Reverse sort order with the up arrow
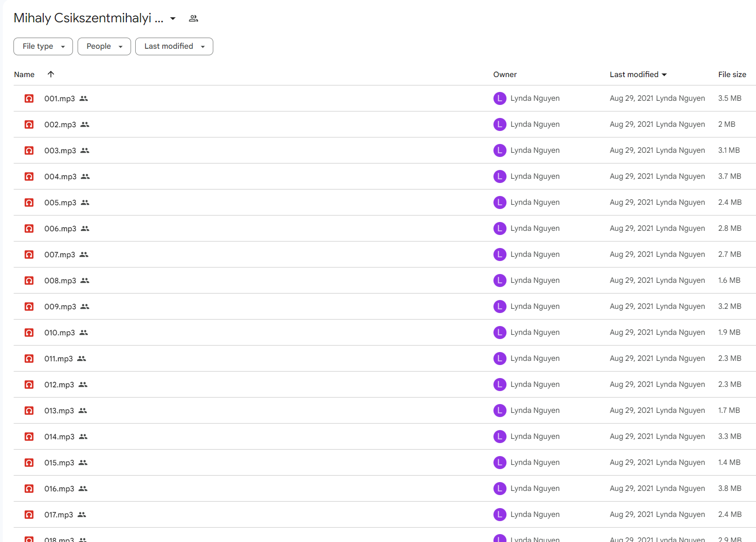 point(51,74)
